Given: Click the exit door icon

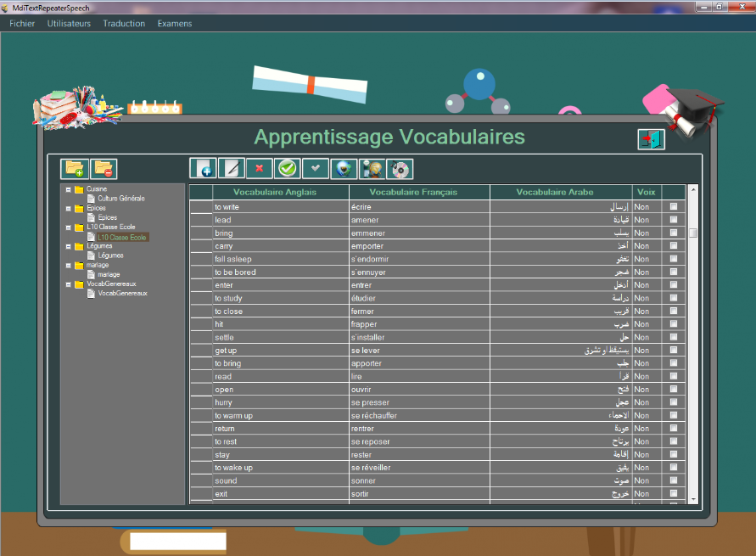Looking at the screenshot, I should point(651,139).
